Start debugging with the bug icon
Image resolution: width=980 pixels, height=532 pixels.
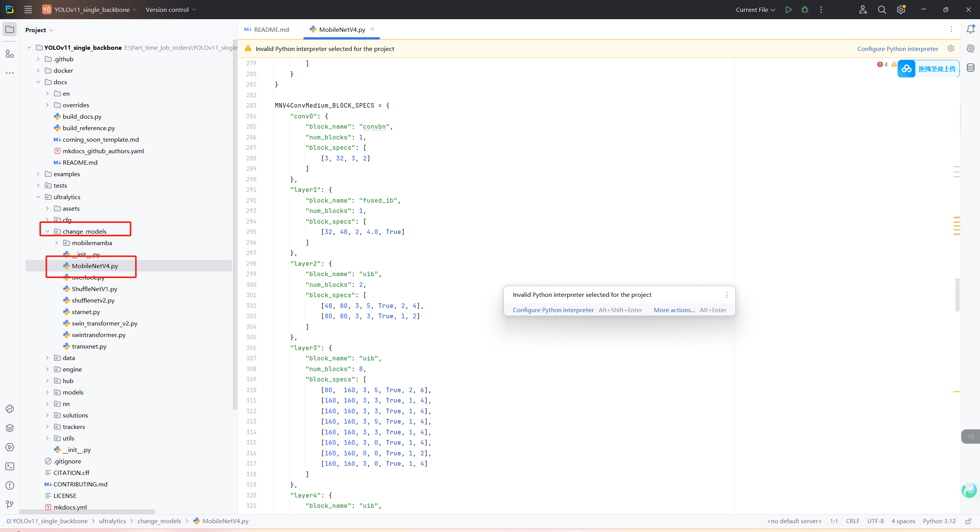coord(805,10)
